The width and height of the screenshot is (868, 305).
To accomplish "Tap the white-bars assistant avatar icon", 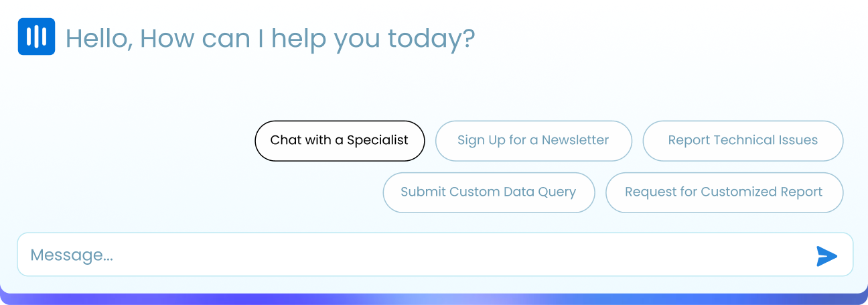I will (x=36, y=36).
